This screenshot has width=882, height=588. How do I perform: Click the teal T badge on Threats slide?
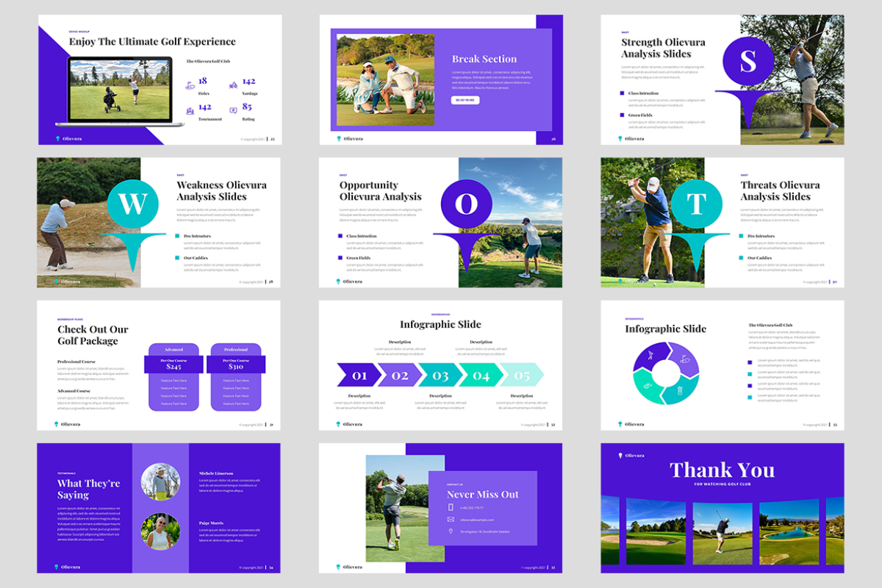pyautogui.click(x=698, y=204)
